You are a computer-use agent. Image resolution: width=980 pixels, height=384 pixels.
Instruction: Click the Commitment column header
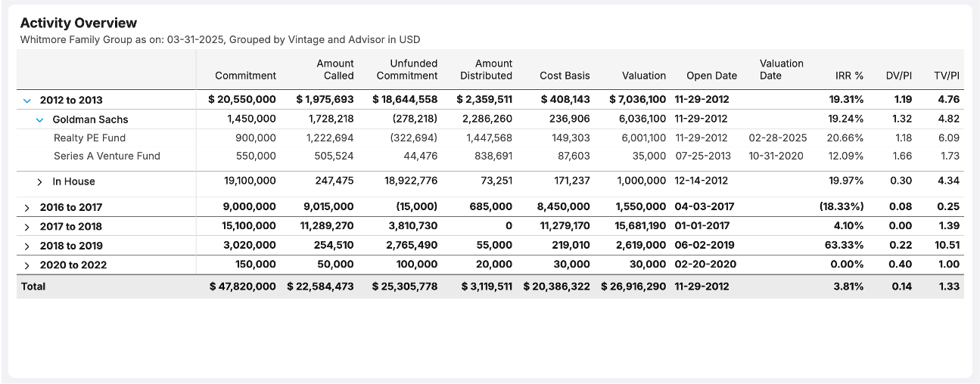245,76
